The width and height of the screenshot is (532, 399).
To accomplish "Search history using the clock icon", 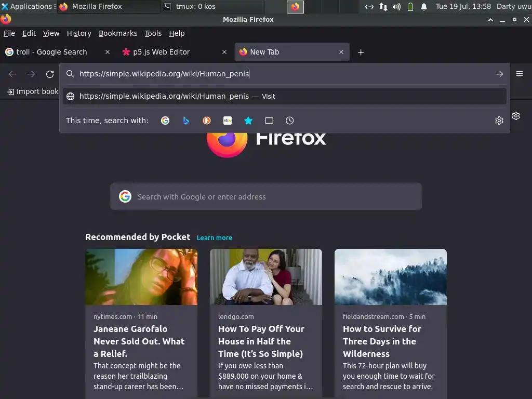I will (x=290, y=121).
